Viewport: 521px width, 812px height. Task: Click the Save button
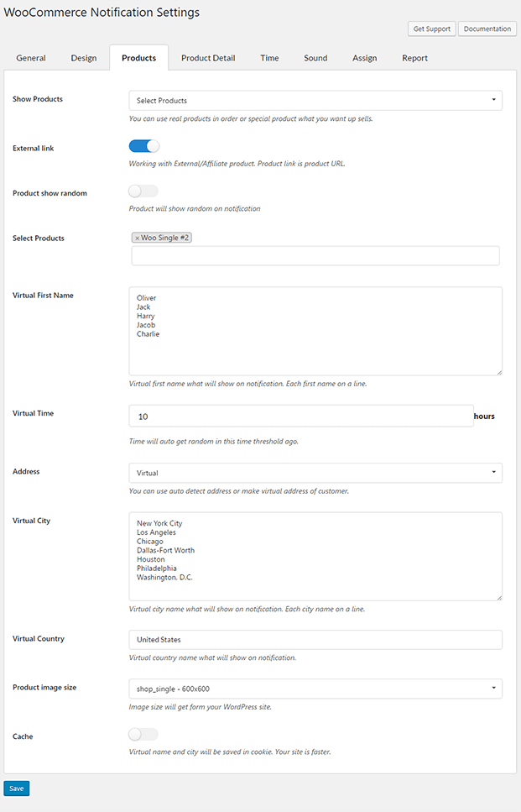(x=16, y=788)
